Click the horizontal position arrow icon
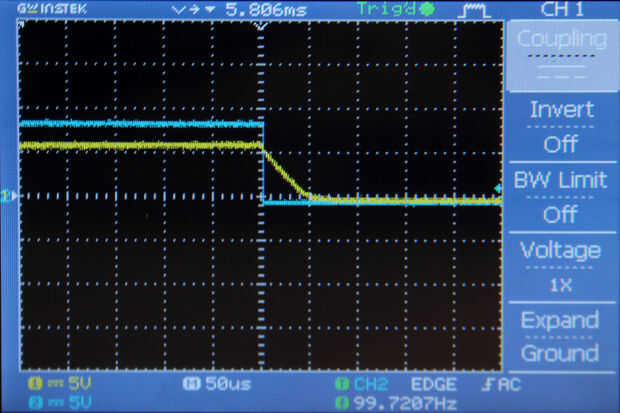Viewport: 620px width, 413px height. point(194,9)
